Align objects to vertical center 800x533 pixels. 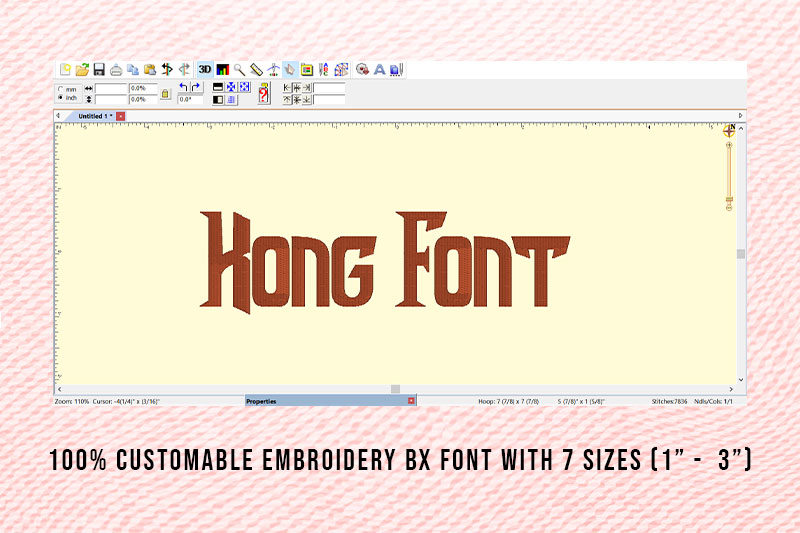pyautogui.click(x=297, y=99)
